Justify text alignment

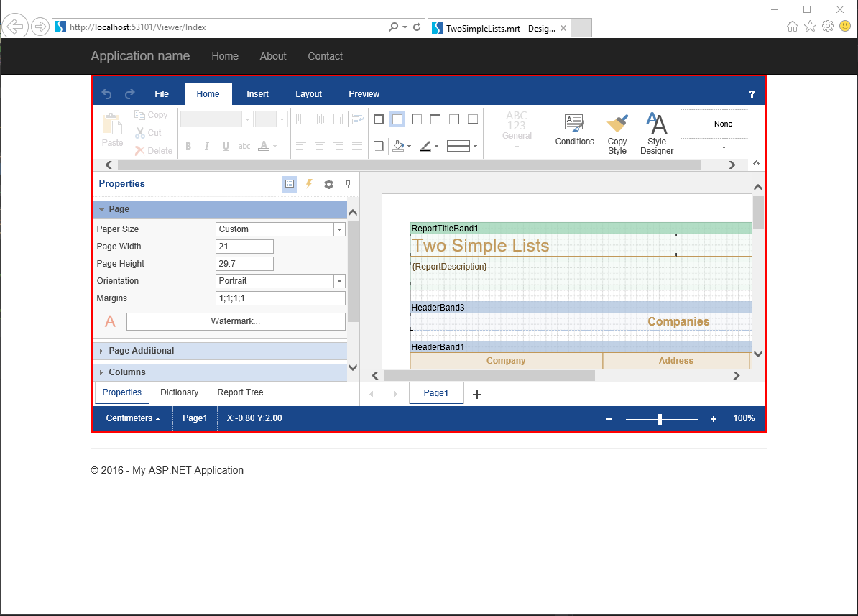(357, 146)
